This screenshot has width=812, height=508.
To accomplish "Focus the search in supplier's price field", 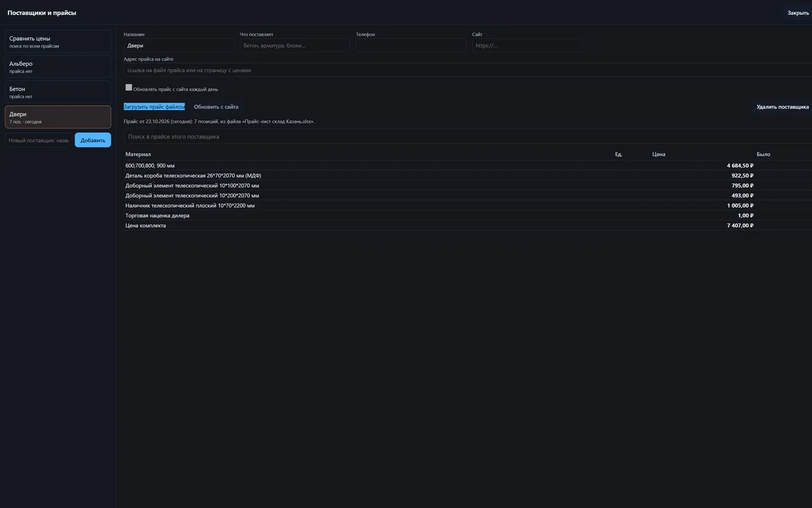I will pos(468,137).
